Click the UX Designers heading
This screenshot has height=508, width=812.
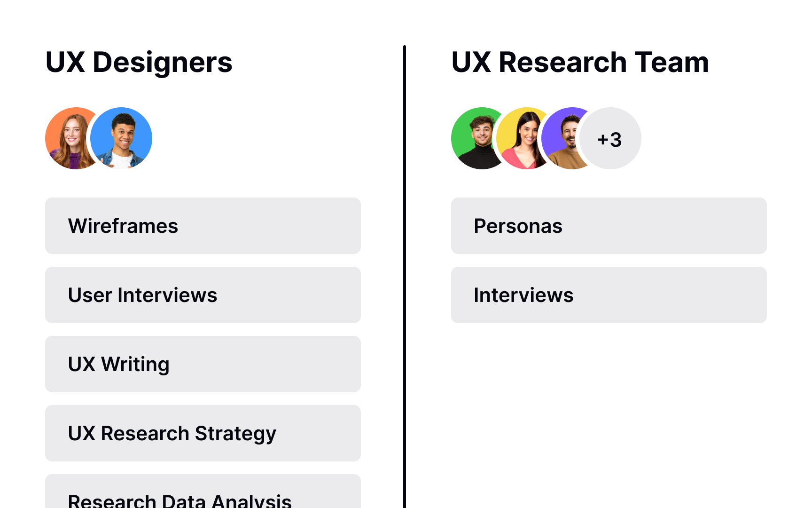[139, 62]
